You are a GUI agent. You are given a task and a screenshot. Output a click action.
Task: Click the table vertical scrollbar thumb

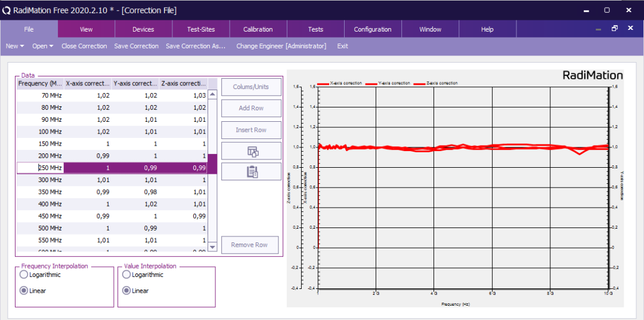pos(212,164)
